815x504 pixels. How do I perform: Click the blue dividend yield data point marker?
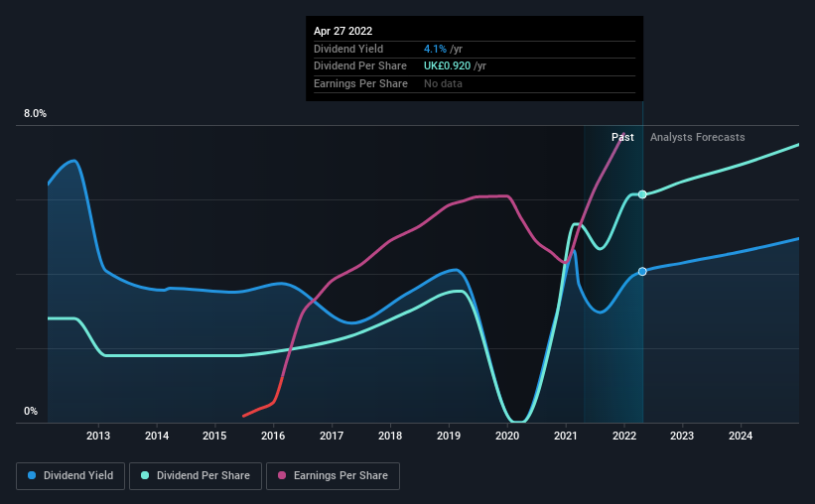(x=642, y=271)
